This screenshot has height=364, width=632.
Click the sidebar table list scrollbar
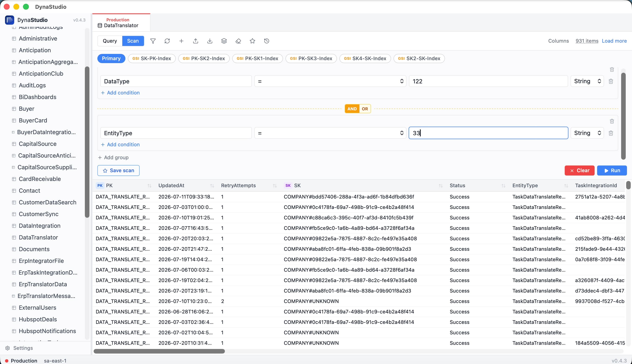click(x=87, y=142)
